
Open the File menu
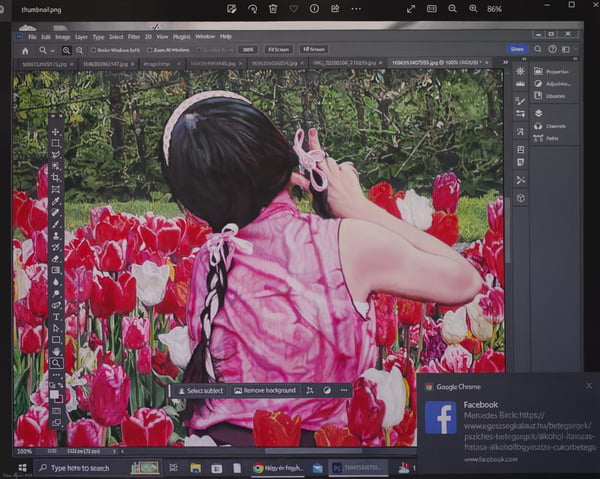(32, 37)
